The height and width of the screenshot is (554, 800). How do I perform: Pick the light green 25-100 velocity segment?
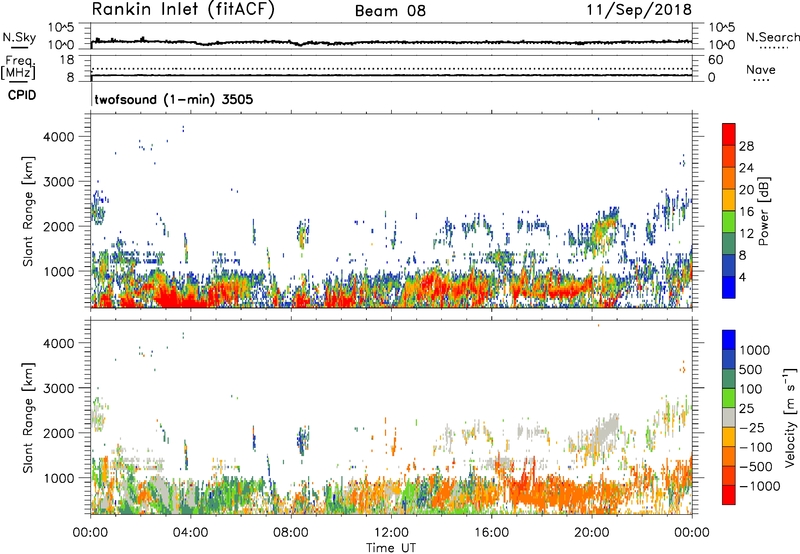[729, 398]
